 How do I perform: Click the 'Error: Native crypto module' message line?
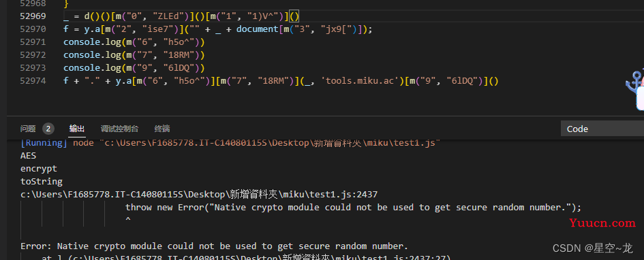pos(214,246)
